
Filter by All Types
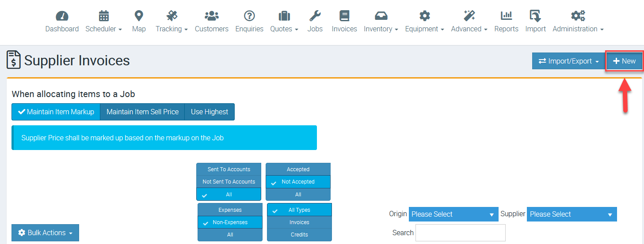(x=299, y=210)
